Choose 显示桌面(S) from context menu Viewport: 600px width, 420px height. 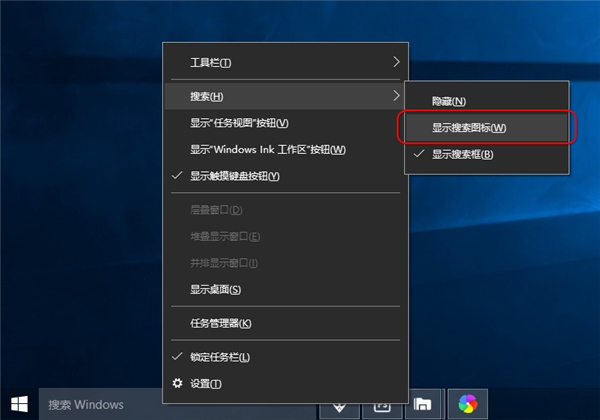click(x=215, y=289)
